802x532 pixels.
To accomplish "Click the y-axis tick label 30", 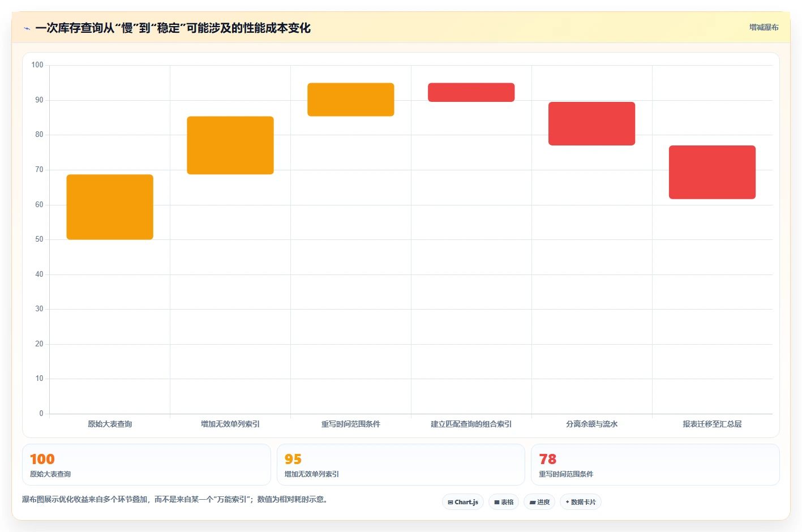I will click(39, 309).
